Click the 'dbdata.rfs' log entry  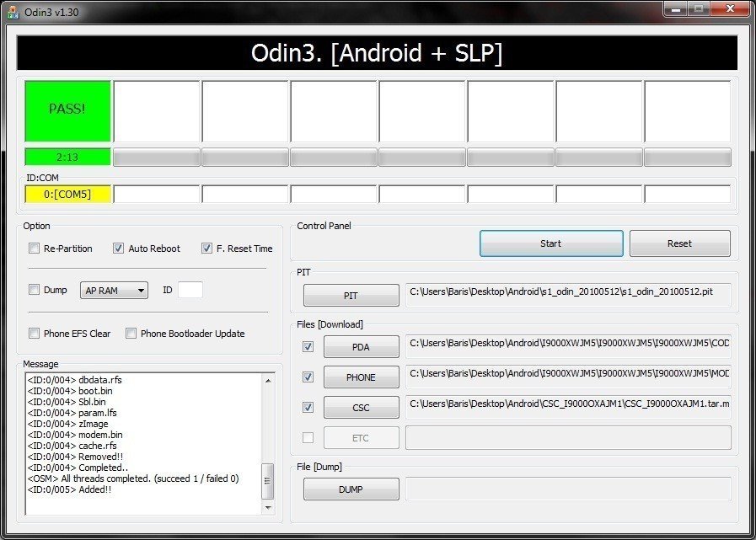coord(75,380)
